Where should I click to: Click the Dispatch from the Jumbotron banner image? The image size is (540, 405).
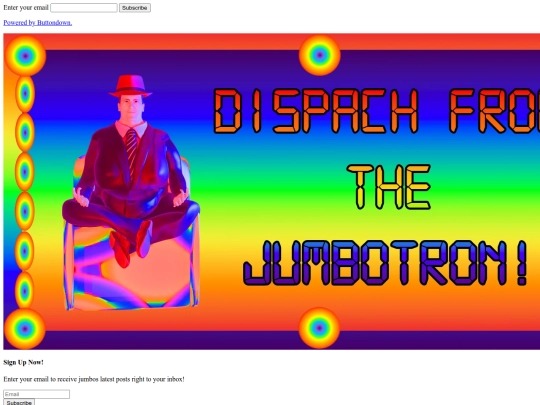[x=272, y=191]
